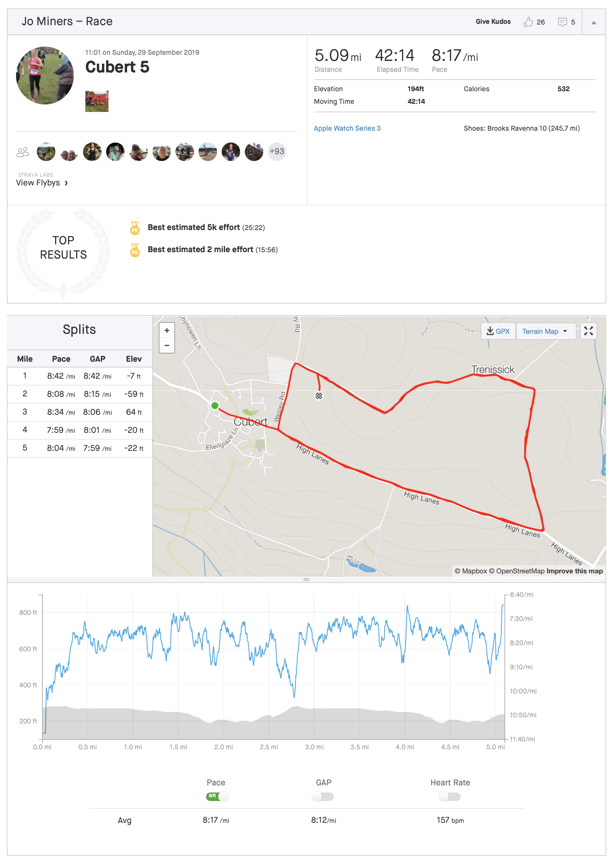Collapse the activity header arrow
The height and width of the screenshot is (867, 616).
[x=594, y=22]
